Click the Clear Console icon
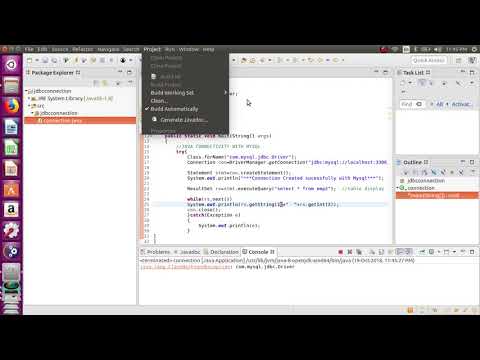The image size is (480, 360). coord(372,252)
